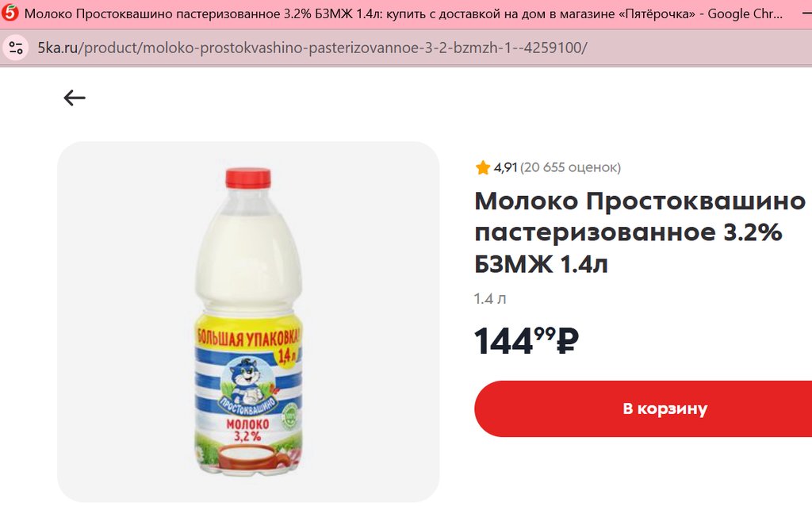Image resolution: width=812 pixels, height=506 pixels.
Task: Click the product title Молоко Простоквашино
Action: pyautogui.click(x=640, y=201)
